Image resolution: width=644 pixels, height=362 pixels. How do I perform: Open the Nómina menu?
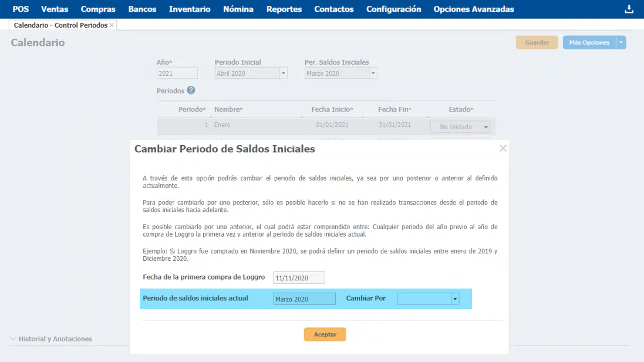tap(238, 9)
